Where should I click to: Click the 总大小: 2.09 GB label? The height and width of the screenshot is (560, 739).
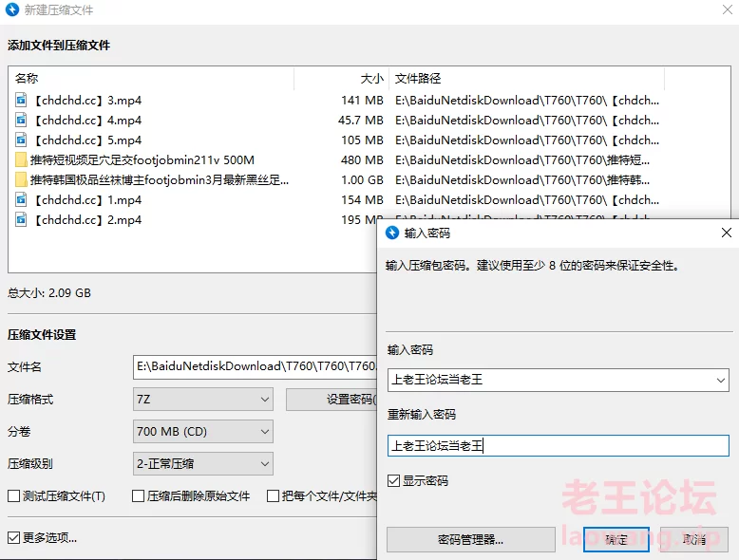pyautogui.click(x=49, y=293)
